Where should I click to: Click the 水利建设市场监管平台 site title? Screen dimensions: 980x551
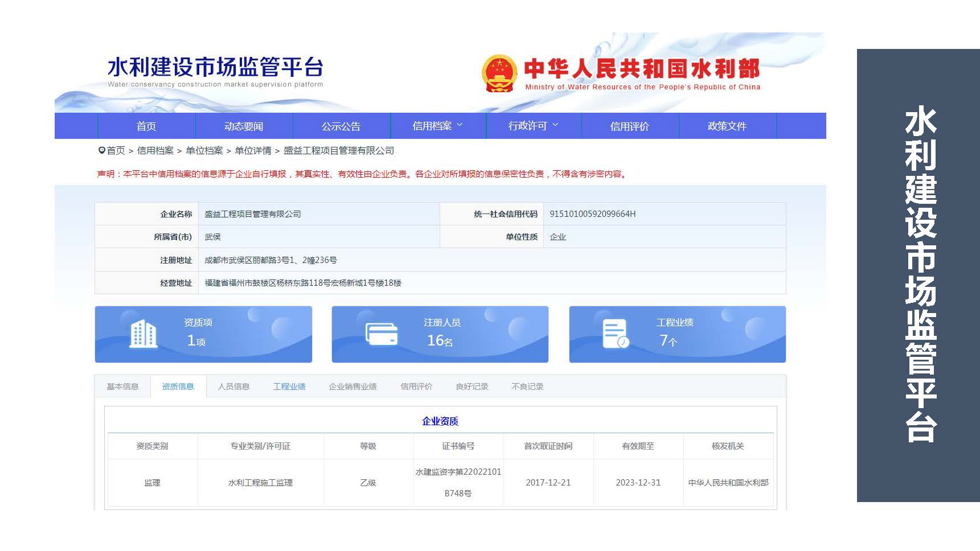(x=215, y=67)
